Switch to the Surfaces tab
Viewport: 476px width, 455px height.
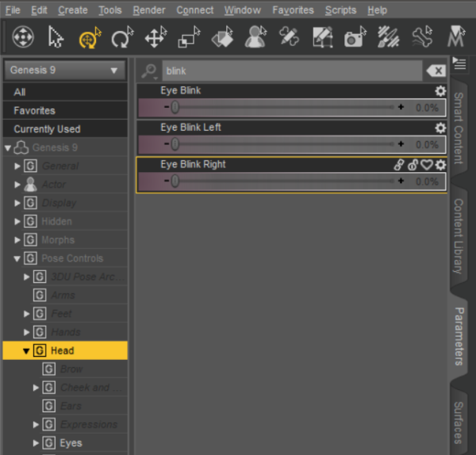pyautogui.click(x=459, y=422)
